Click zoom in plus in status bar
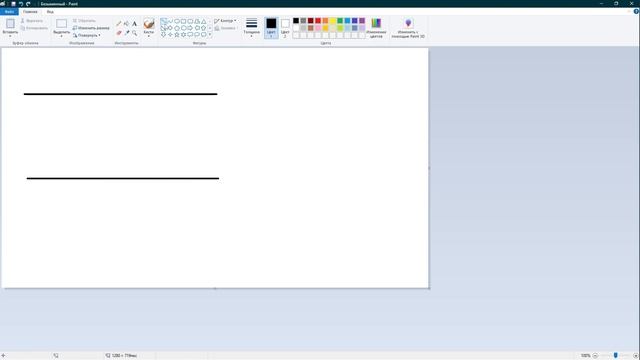640x360 pixels. [636, 356]
